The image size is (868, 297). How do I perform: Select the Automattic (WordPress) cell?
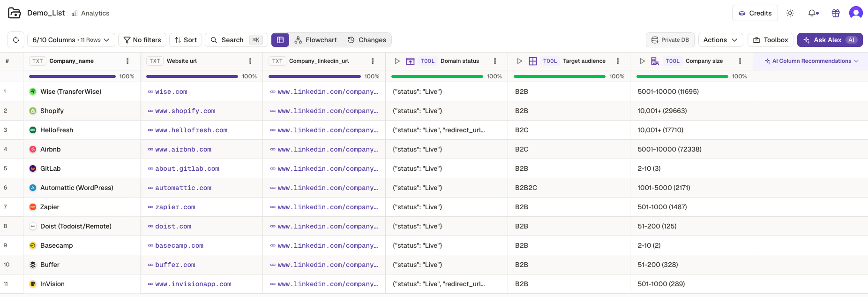[82, 188]
